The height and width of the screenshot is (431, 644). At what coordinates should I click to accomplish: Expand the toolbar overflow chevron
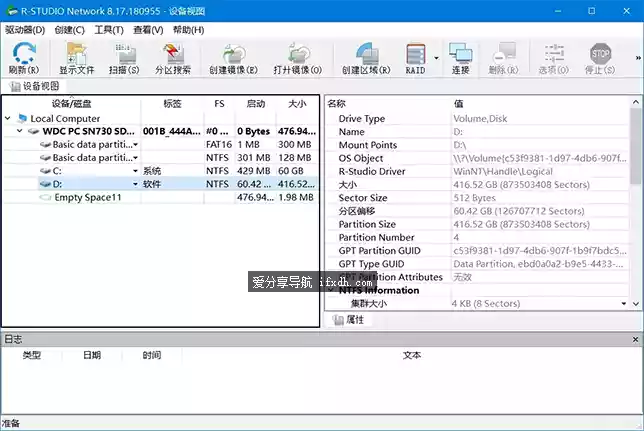coord(638,58)
